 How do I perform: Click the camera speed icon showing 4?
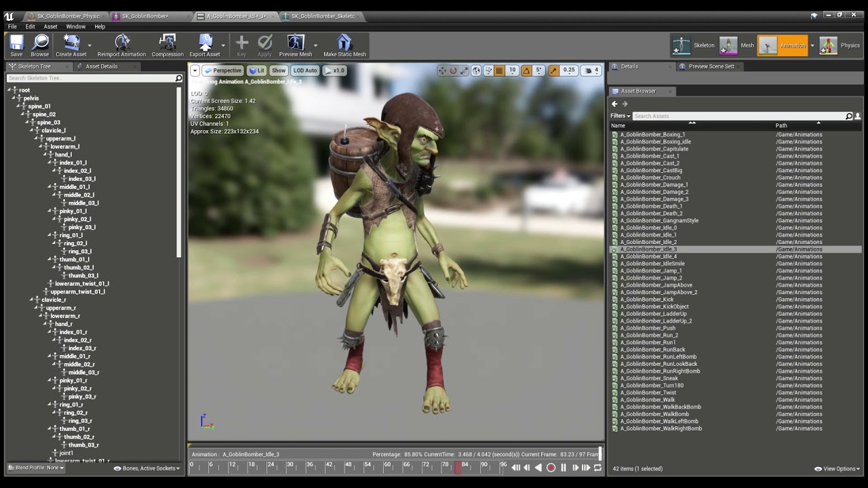coord(591,70)
